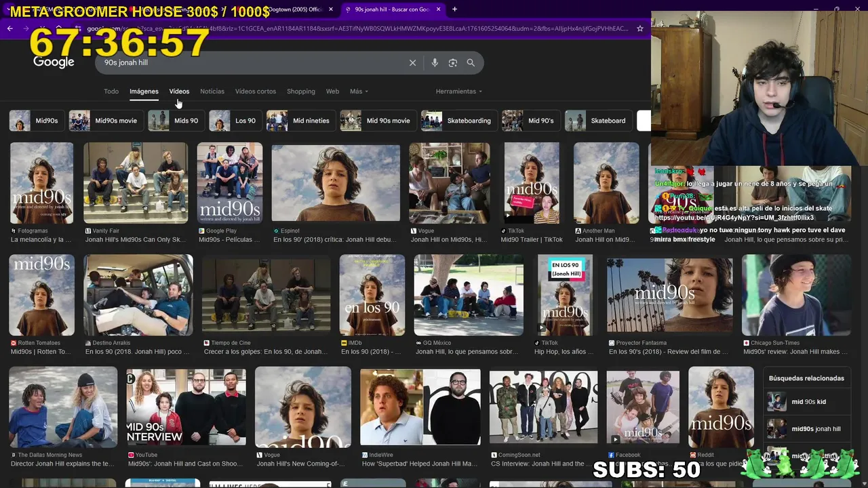Expand the Herramientas tools dropdown

point(459,91)
